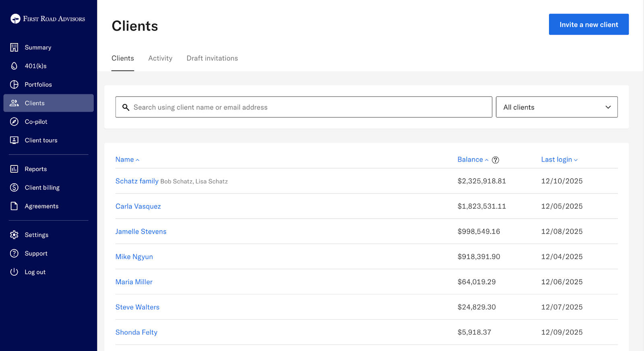
Task: Click the Summary building icon in sidebar
Action: point(14,47)
